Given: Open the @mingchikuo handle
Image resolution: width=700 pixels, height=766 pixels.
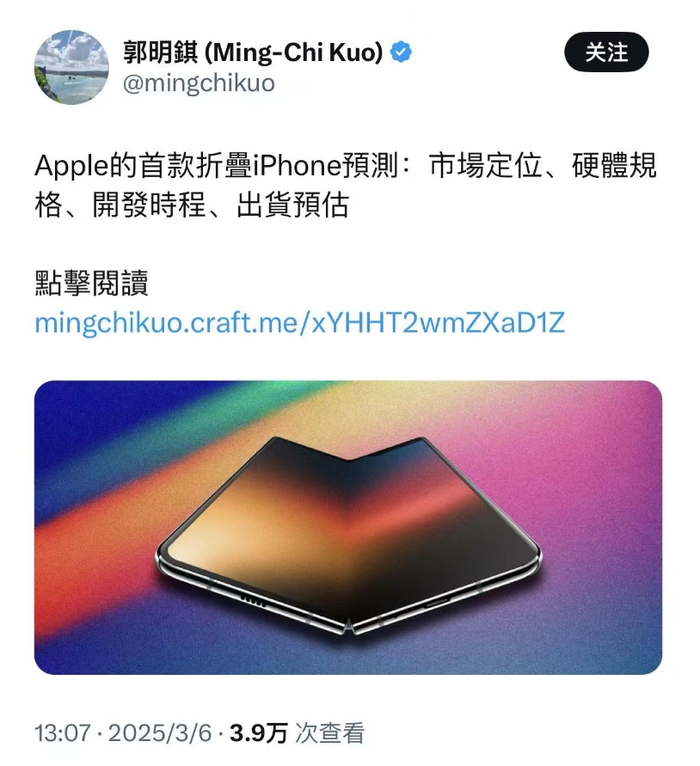Looking at the screenshot, I should click(x=199, y=83).
